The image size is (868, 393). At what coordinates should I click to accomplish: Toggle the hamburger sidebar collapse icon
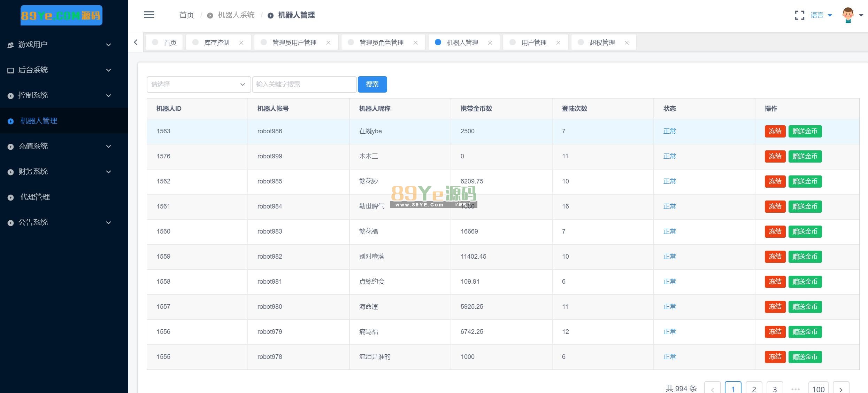click(149, 15)
